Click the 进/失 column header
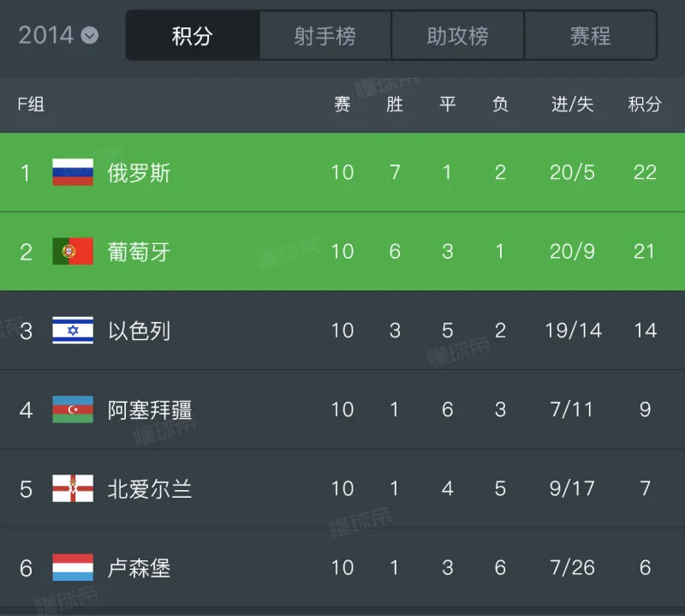Image resolution: width=685 pixels, height=616 pixels. (572, 105)
